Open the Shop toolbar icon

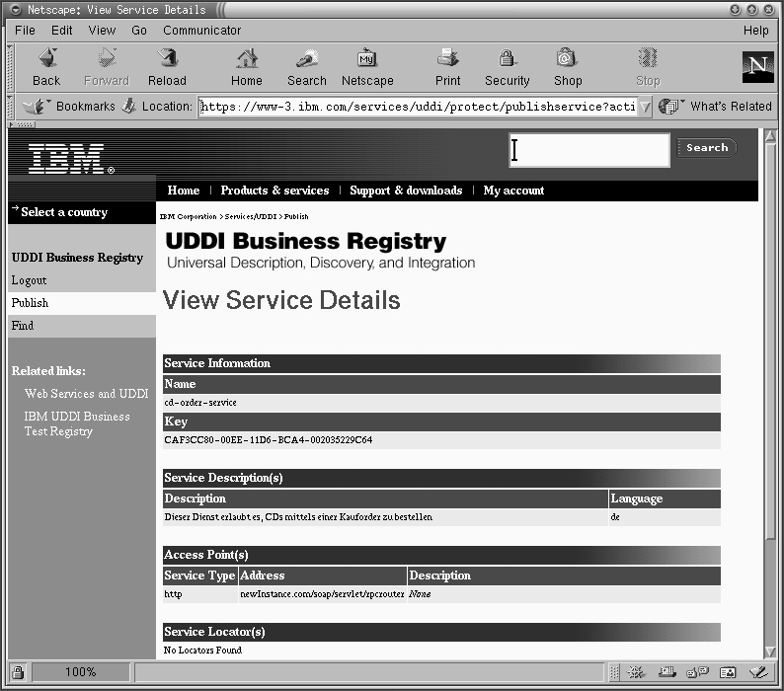click(567, 58)
